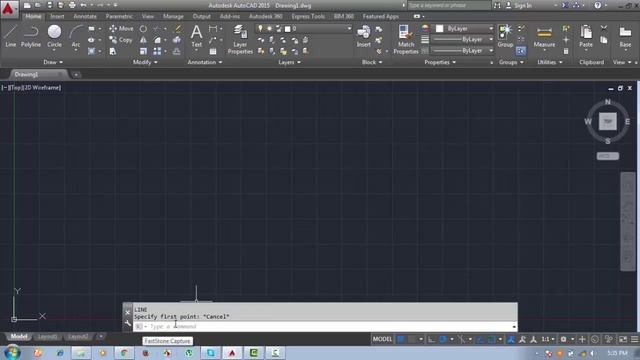Click the Table icon in Annotation panel
Screen dimensions: 640x360
(x=213, y=51)
